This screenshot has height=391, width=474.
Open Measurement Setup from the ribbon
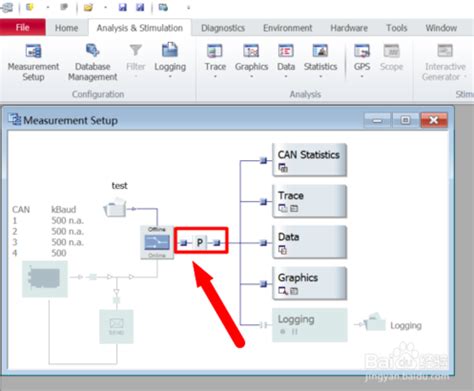coord(33,63)
